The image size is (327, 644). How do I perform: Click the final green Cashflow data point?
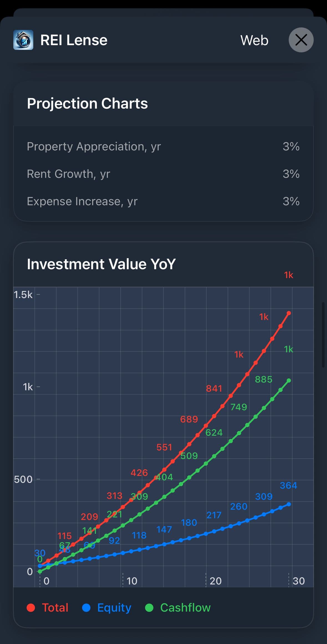coord(289,381)
